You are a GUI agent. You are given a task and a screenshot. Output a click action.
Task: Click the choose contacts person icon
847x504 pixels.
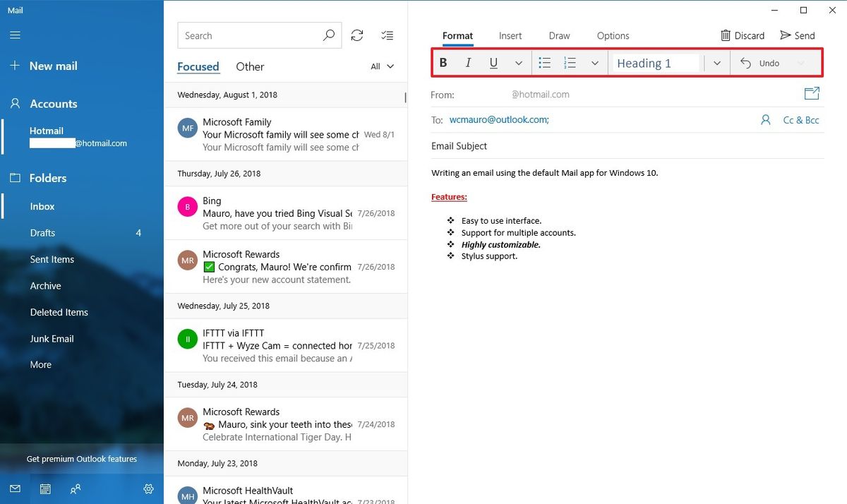(766, 120)
